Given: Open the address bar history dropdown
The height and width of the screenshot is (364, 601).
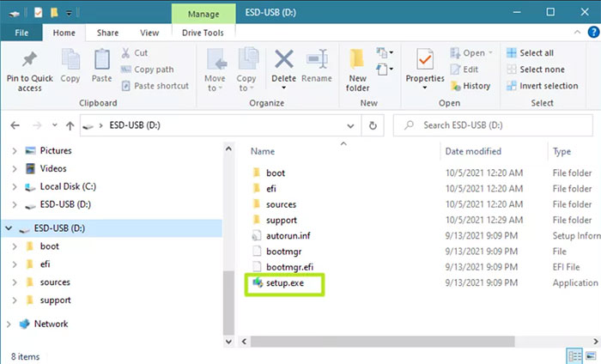Looking at the screenshot, I should tap(352, 125).
